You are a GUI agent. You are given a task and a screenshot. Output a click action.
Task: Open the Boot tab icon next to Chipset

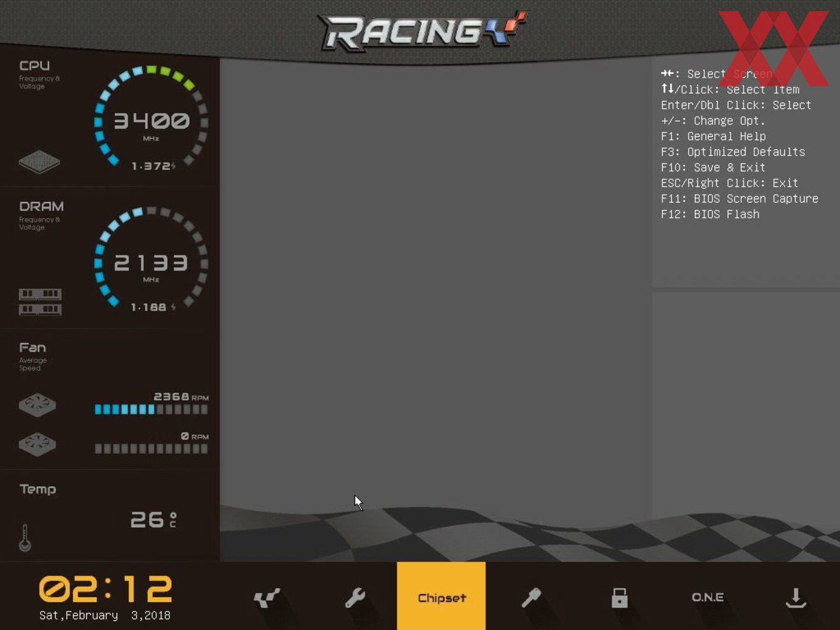coord(531,597)
